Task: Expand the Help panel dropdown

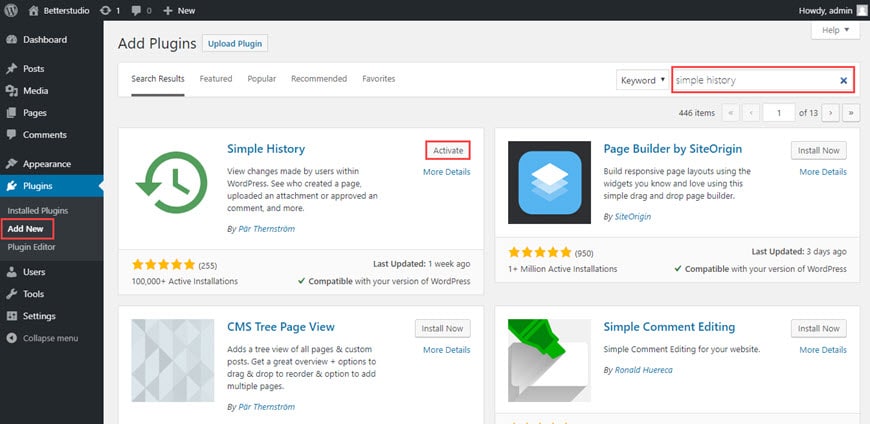Action: (x=836, y=31)
